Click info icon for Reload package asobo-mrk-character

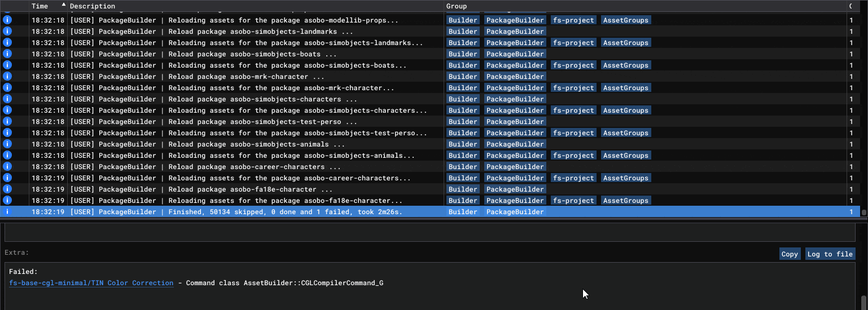tap(7, 77)
